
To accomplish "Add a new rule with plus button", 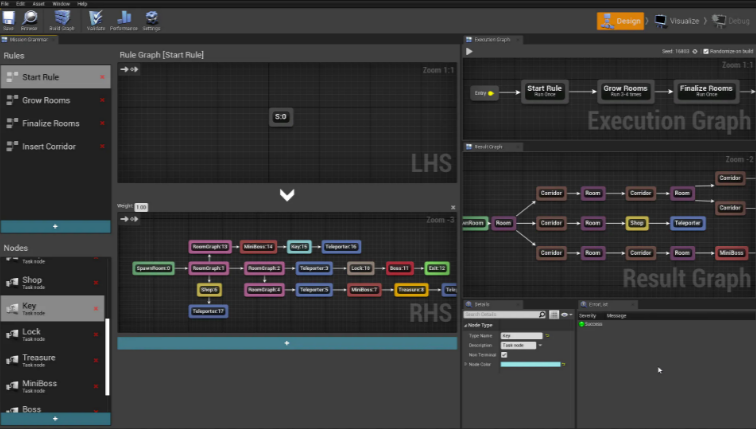I will (x=55, y=227).
